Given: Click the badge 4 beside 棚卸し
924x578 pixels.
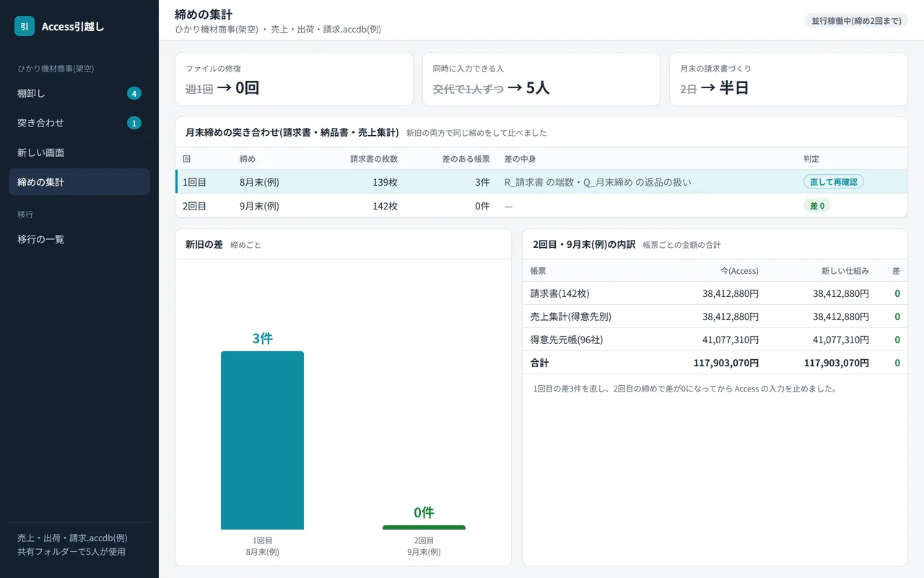Looking at the screenshot, I should (x=134, y=93).
